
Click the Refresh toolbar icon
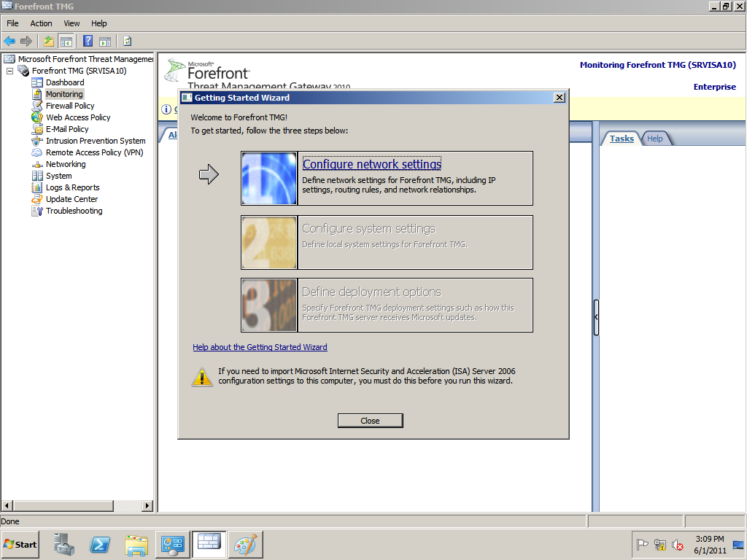pos(127,41)
